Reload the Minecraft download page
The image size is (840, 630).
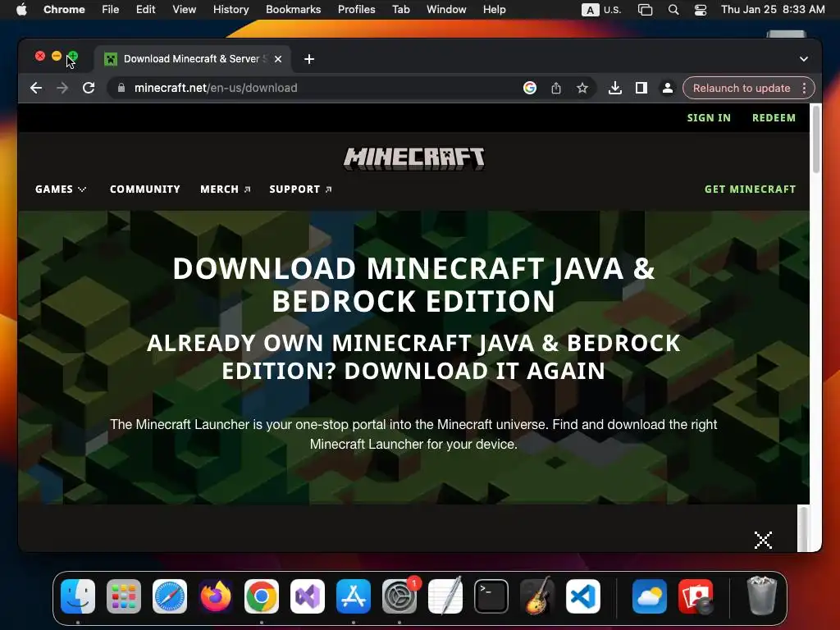(89, 88)
